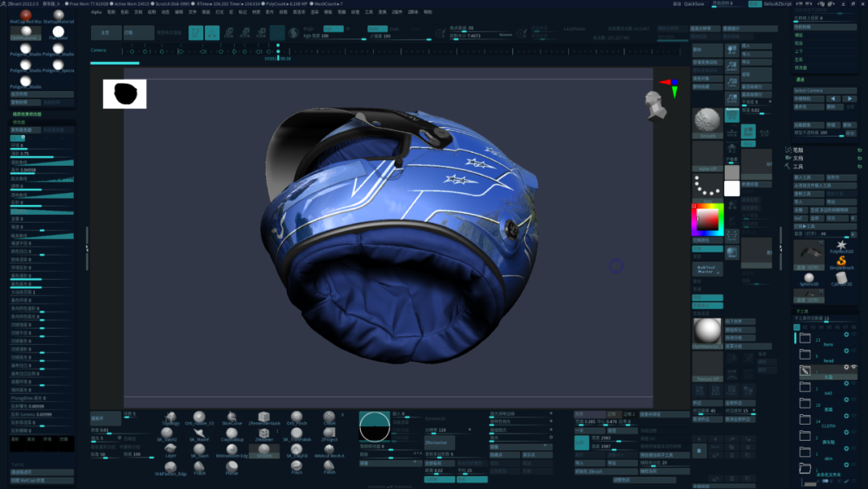The image size is (868, 489).
Task: Select the SK_MoveF brush
Action: coord(199,435)
